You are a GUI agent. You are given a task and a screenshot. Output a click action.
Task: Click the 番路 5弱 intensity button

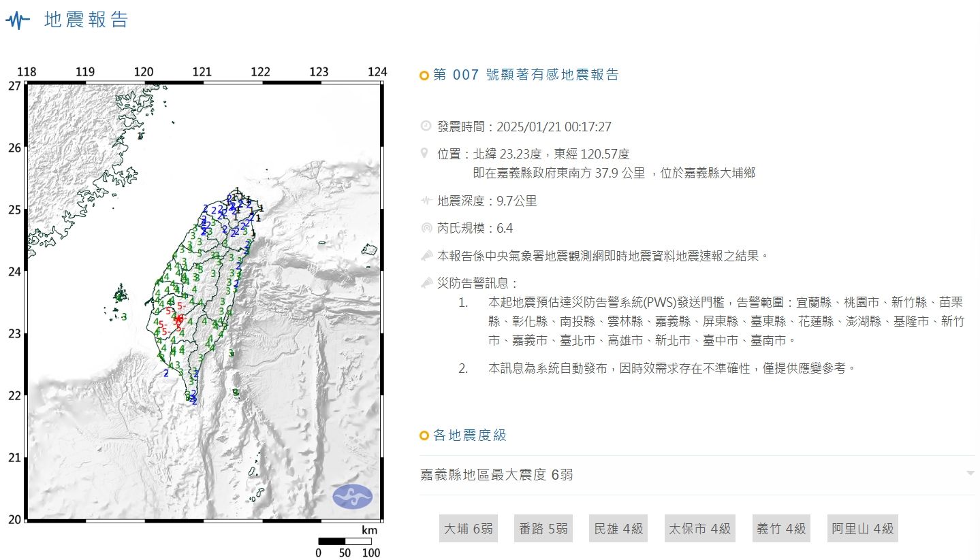pos(543,528)
